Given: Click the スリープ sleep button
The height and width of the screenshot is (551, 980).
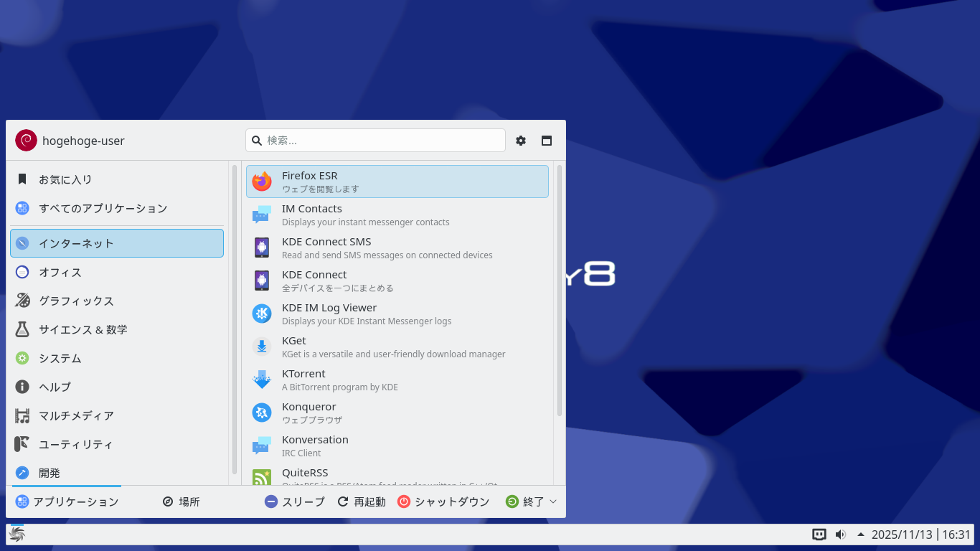Looking at the screenshot, I should click(x=295, y=501).
